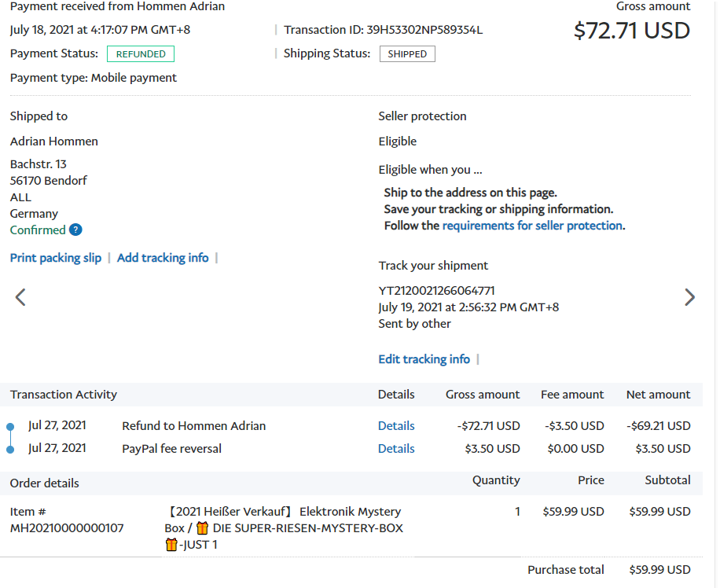
Task: Click the $72.71 USD gross amount
Action: [x=632, y=31]
